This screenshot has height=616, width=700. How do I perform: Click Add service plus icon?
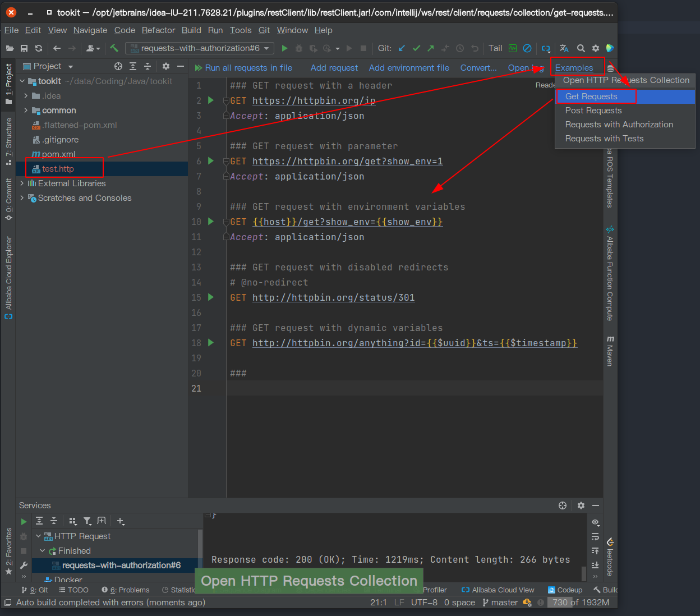click(x=121, y=521)
